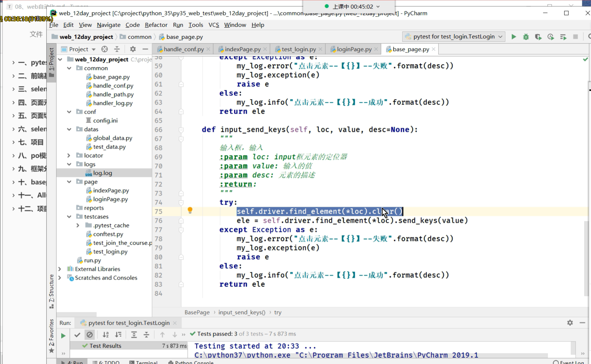Open Run panel settings gear
This screenshot has width=591, height=364.
click(x=570, y=323)
